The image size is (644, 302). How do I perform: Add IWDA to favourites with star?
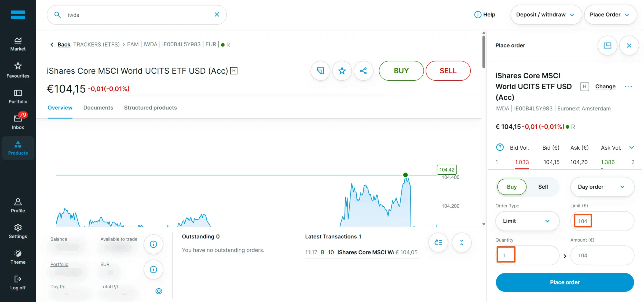[x=342, y=71]
